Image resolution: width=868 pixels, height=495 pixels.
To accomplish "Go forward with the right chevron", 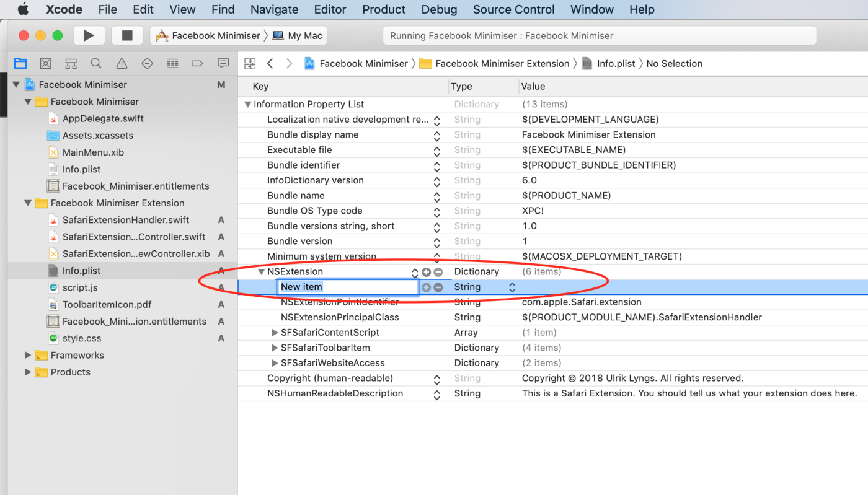I will click(289, 63).
